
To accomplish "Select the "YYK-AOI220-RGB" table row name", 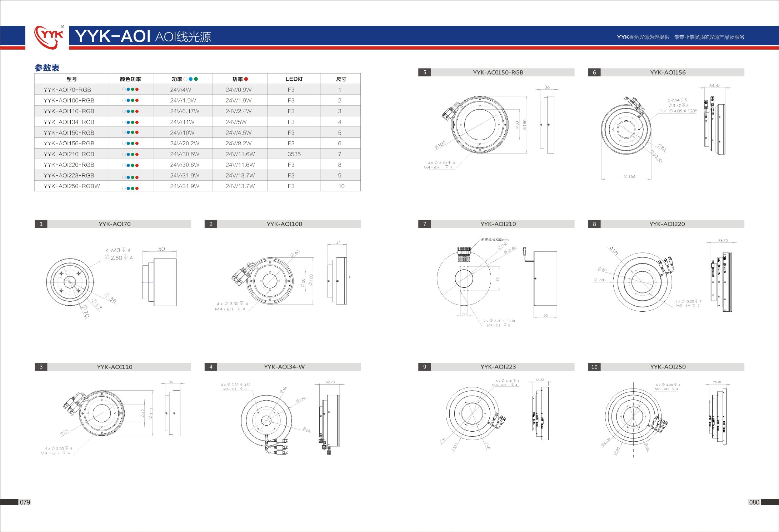I will click(69, 165).
